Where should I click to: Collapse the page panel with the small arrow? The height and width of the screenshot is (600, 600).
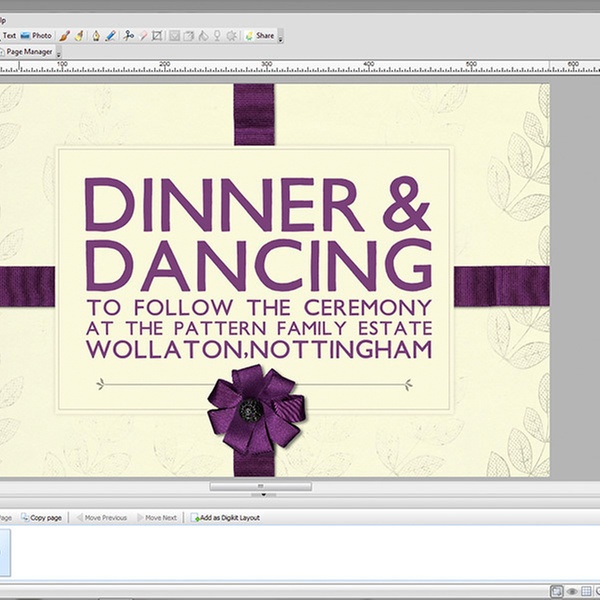tap(262, 495)
